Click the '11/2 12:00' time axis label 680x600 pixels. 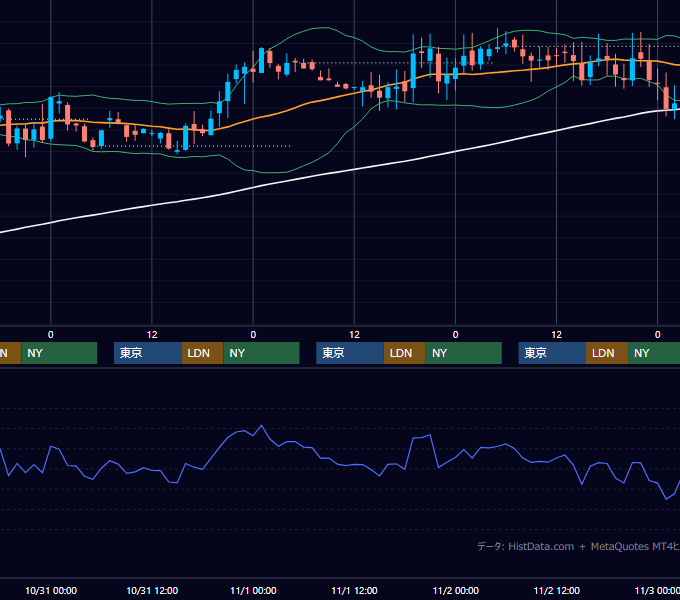tap(556, 590)
